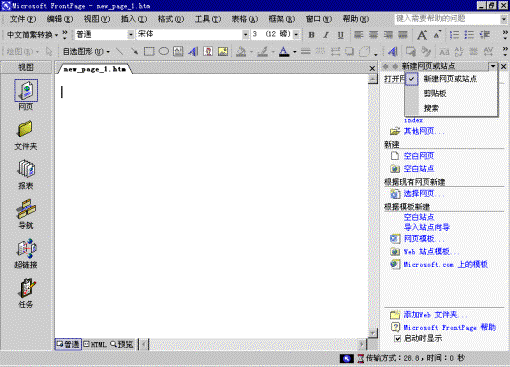
Task: Open the 任务 (Tasks) view icon
Action: pos(26,293)
